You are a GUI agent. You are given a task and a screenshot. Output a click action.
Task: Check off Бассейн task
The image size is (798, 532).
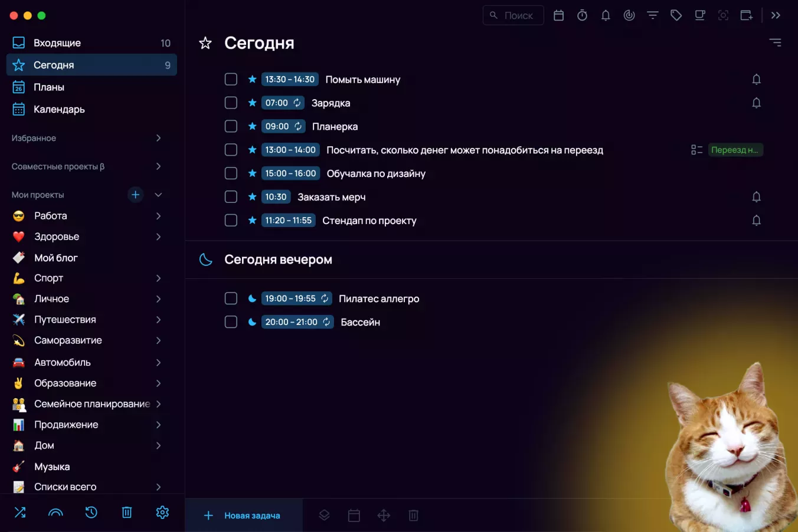pyautogui.click(x=231, y=322)
